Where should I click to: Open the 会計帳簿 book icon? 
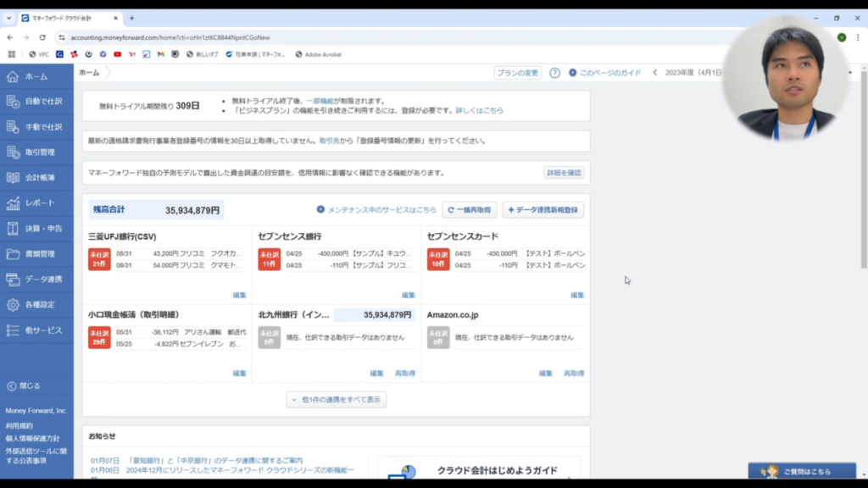(x=13, y=178)
